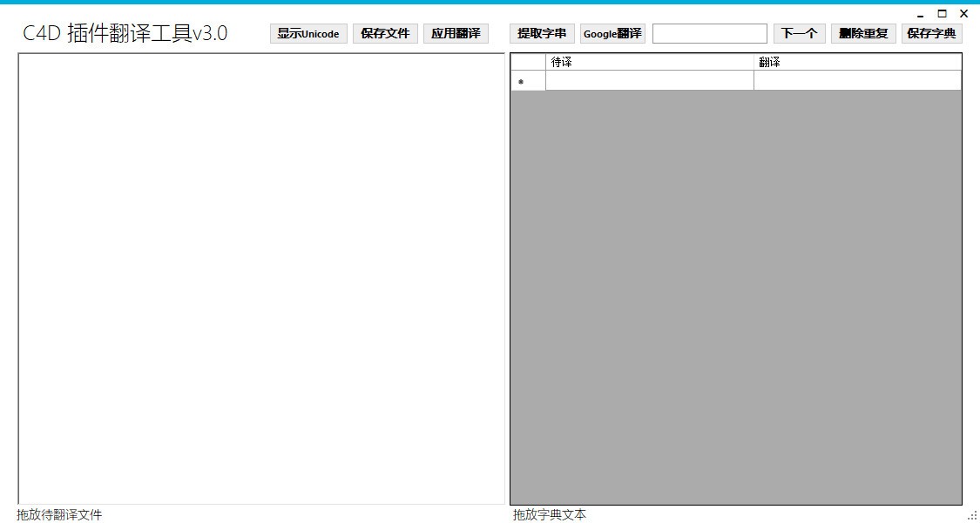Screen dimensions: 980x523
Task: Focus the search text box near 下一个
Action: click(709, 34)
